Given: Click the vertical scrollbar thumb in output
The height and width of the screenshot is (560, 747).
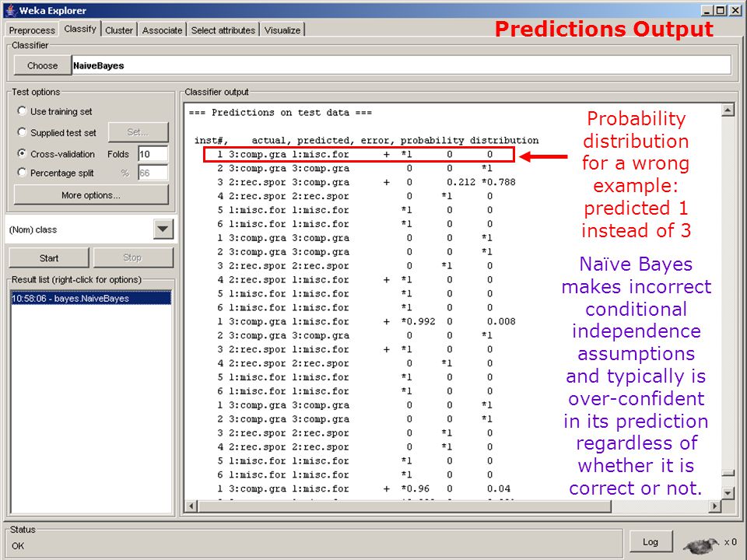Looking at the screenshot, I should coord(728,473).
